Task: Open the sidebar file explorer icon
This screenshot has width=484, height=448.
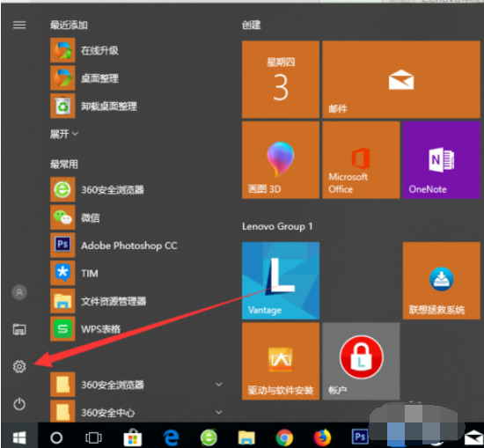Action: click(x=19, y=329)
